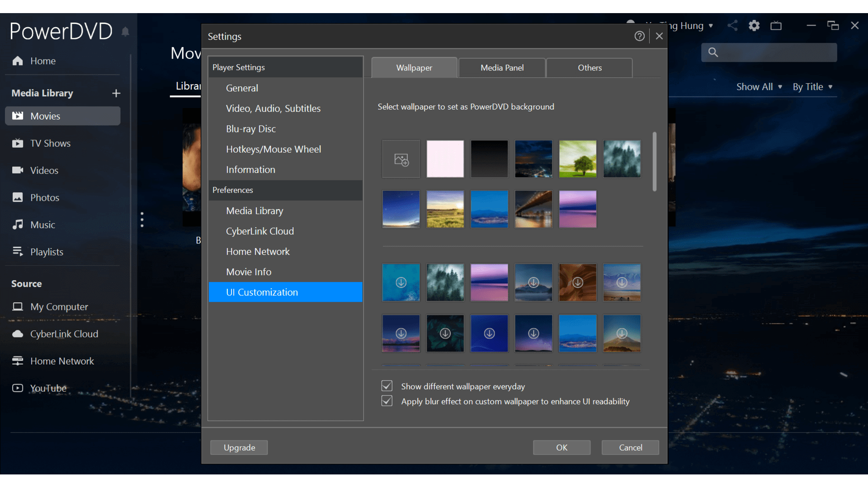Toggle Show different wallpaper everyday checkbox
Image resolution: width=868 pixels, height=488 pixels.
pyautogui.click(x=387, y=386)
